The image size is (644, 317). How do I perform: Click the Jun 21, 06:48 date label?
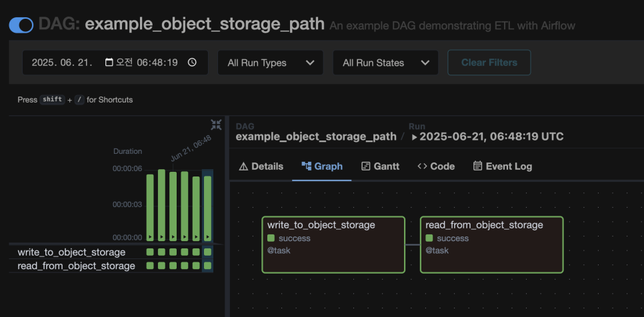tap(191, 149)
